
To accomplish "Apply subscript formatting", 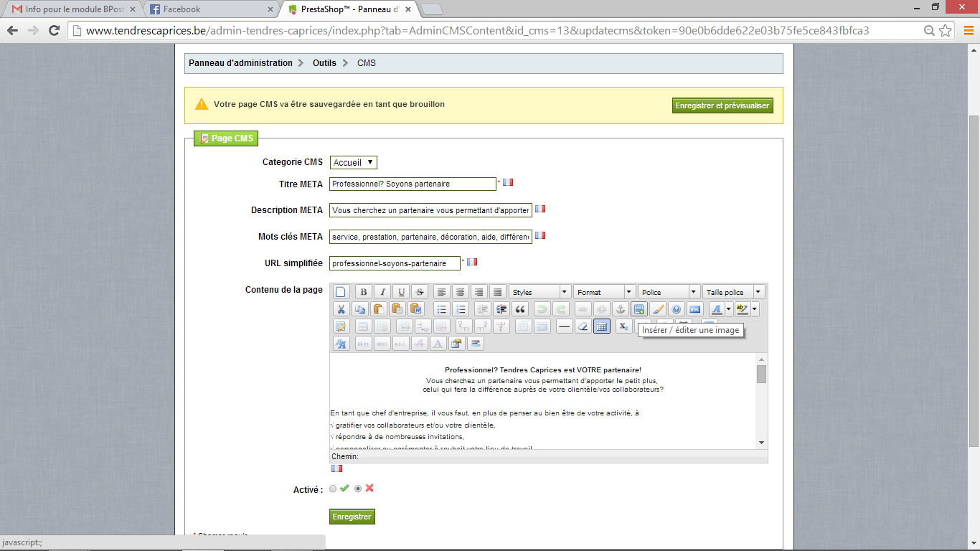I will pos(624,326).
